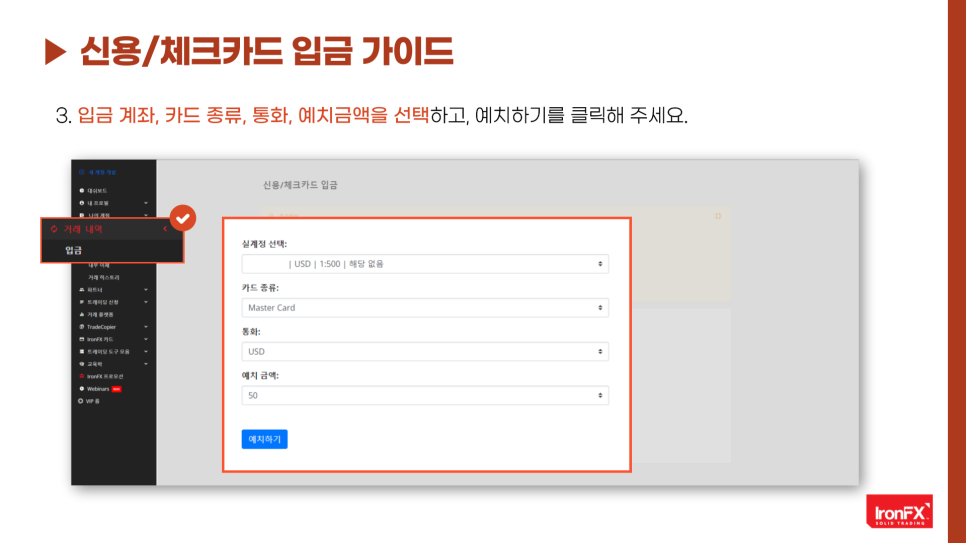This screenshot has width=966, height=543.
Task: Open the 통화 USD currency dropdown
Action: pyautogui.click(x=425, y=351)
